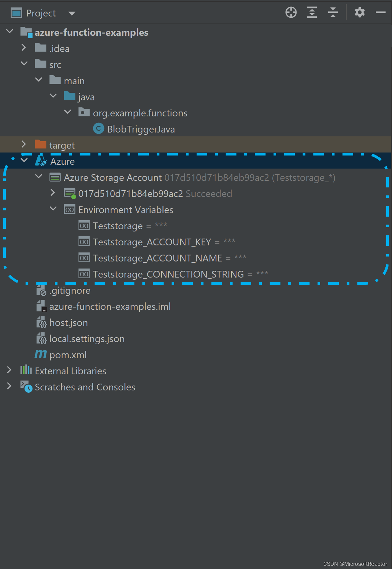392x569 pixels.
Task: Click the azure-function-examples project module icon
Action: [x=26, y=32]
